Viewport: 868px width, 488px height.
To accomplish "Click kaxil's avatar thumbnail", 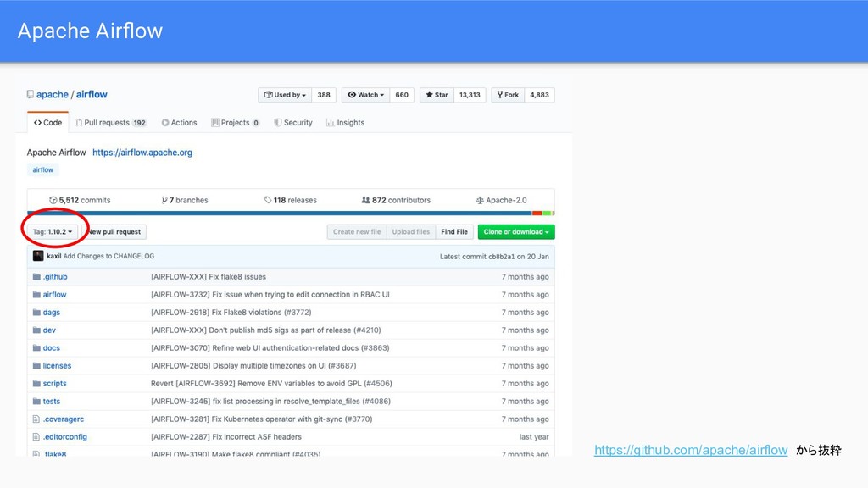I will click(38, 256).
